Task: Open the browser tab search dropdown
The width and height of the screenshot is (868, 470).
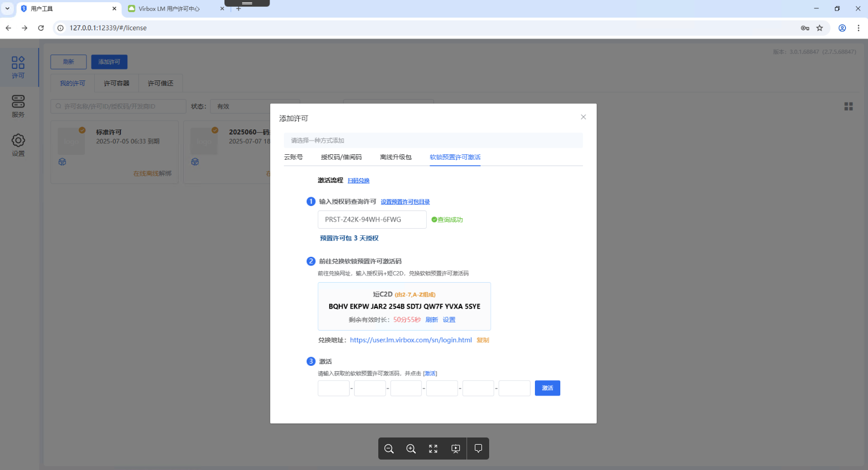Action: tap(7, 9)
